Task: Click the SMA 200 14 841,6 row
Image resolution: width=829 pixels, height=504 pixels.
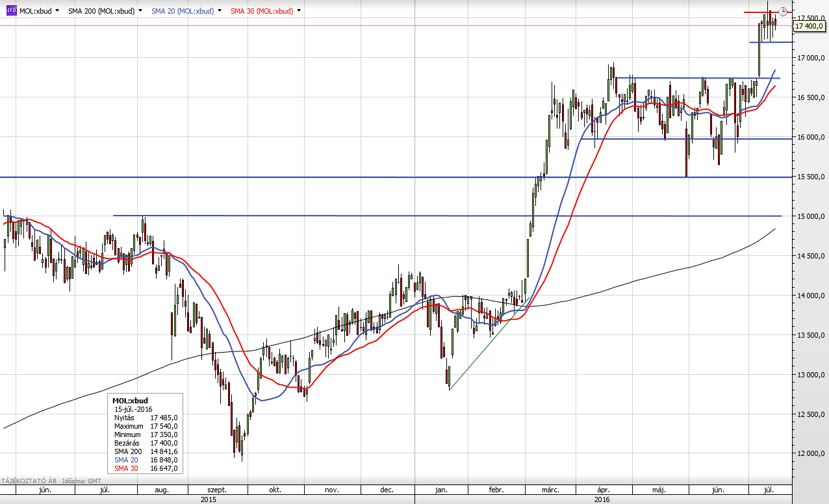Action: (x=146, y=451)
